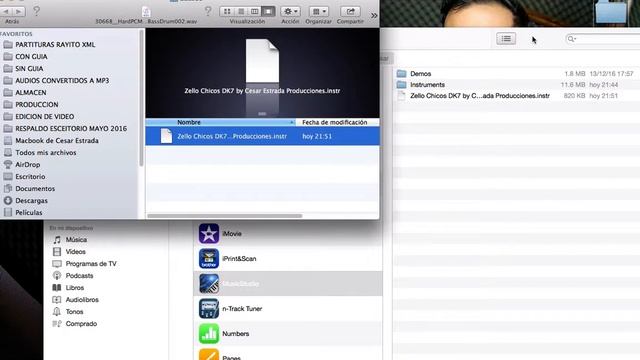Click the BassDrum002.wav file icon in toolbar
The image size is (640, 360).
[146, 12]
